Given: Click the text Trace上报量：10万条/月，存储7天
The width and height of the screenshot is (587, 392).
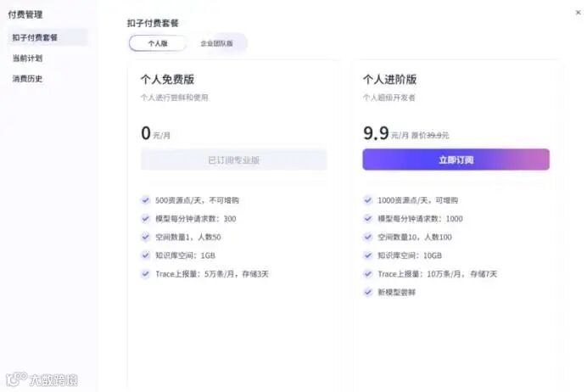Looking at the screenshot, I should (437, 274).
